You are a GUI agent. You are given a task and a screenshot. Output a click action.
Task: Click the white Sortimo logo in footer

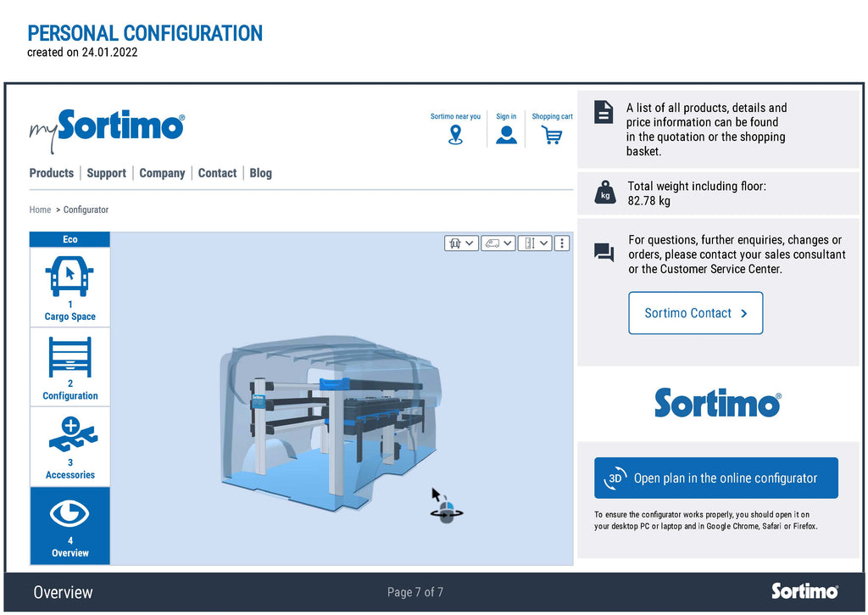805,591
